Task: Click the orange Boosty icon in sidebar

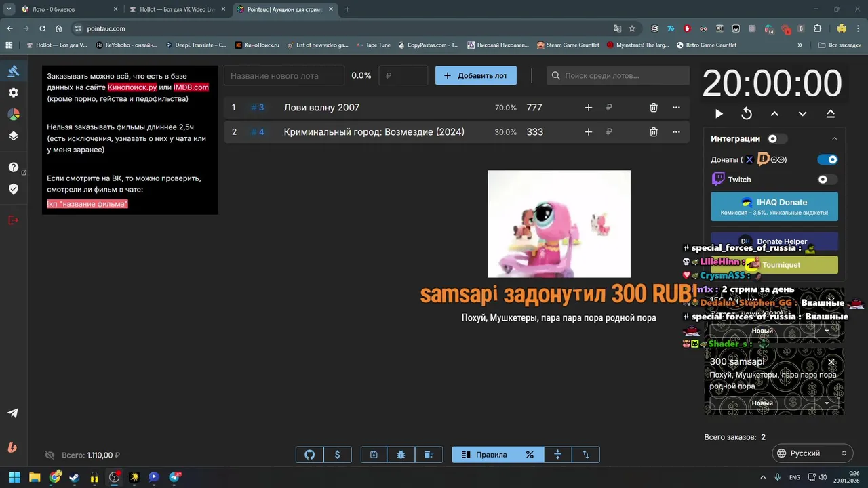Action: point(13,447)
